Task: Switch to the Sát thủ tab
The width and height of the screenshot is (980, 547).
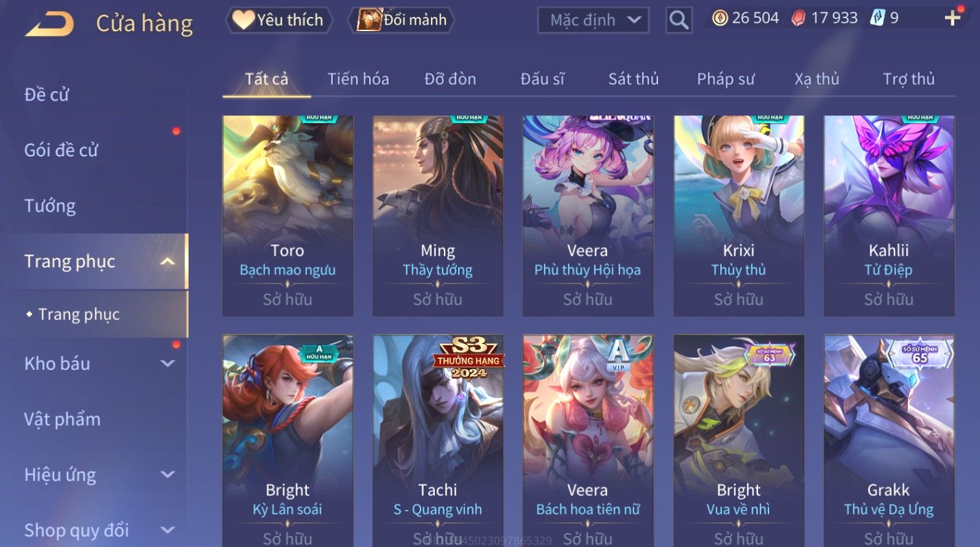Action: point(633,79)
